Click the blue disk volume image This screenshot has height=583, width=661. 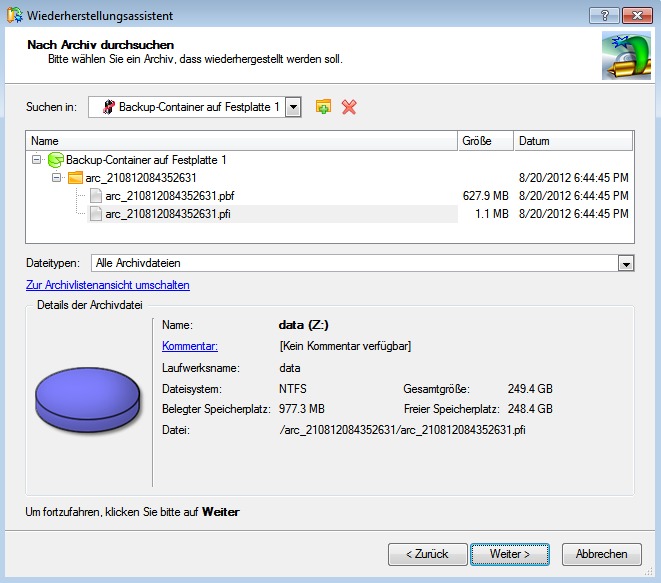[88, 399]
